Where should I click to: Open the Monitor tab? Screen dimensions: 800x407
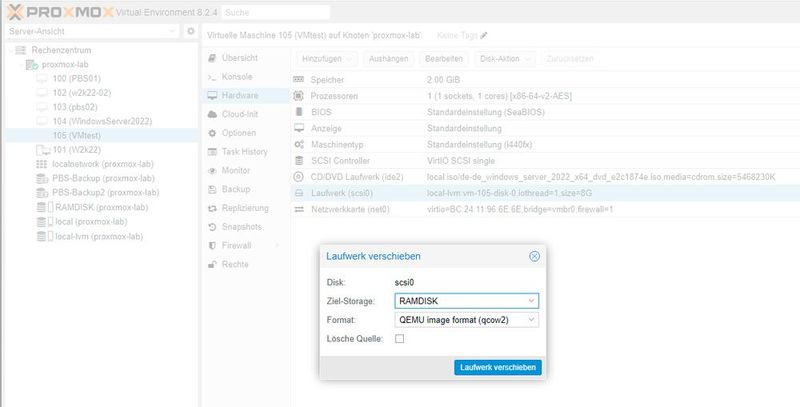click(246, 170)
